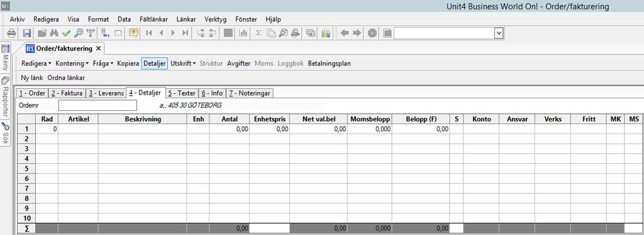
Task: Switch to the 3 - Leverans tab
Action: [106, 93]
